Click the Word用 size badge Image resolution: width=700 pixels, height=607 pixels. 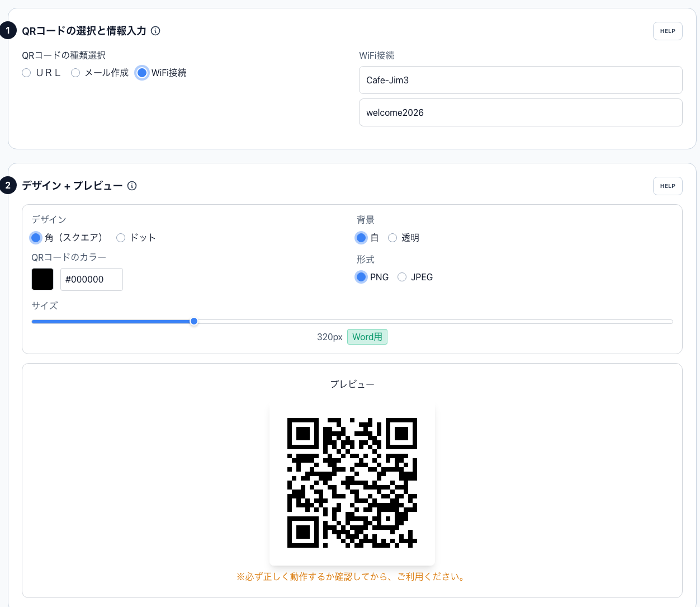pyautogui.click(x=367, y=337)
